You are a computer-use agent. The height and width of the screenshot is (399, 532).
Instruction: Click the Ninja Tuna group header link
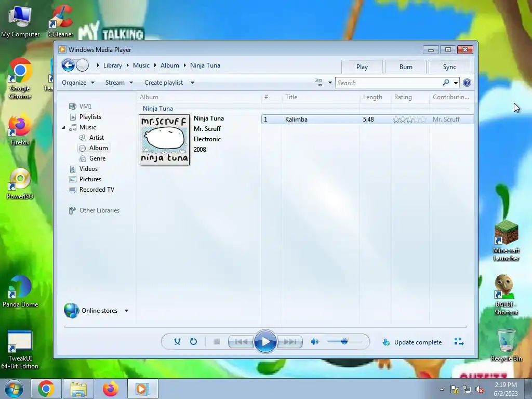158,108
